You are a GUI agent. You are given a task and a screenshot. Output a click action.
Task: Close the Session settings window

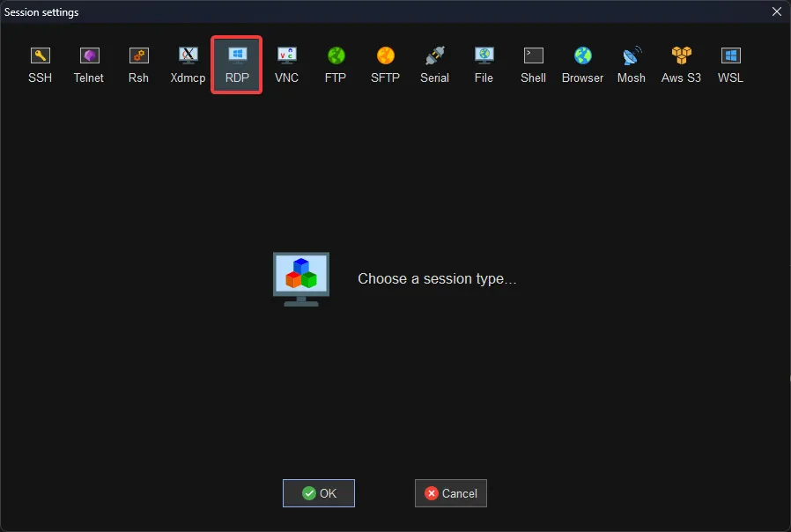pos(776,11)
